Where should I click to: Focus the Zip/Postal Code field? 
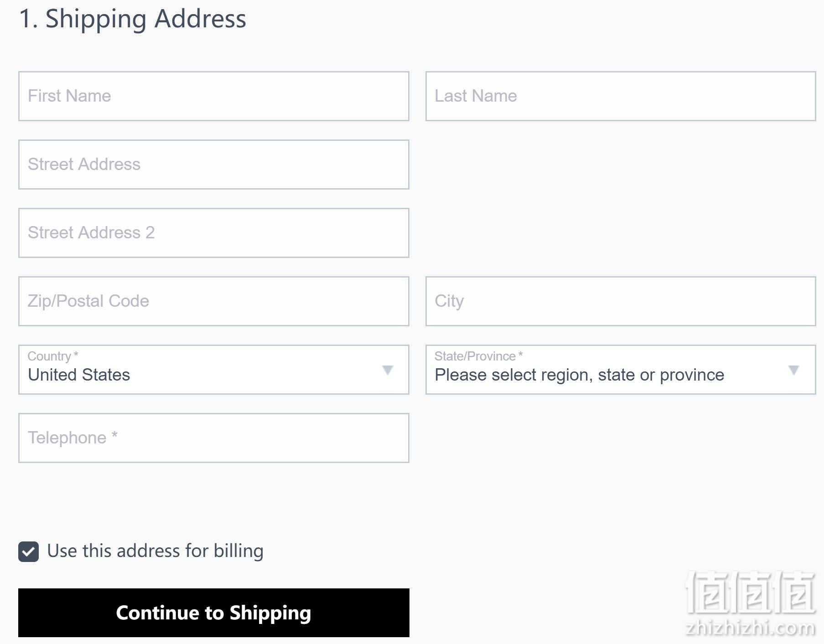tap(213, 301)
